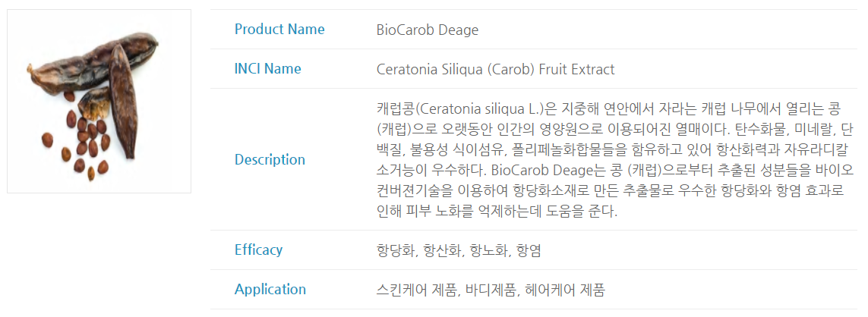The width and height of the screenshot is (868, 317).
Task: Click the Korean description paragraph
Action: [x=615, y=159]
